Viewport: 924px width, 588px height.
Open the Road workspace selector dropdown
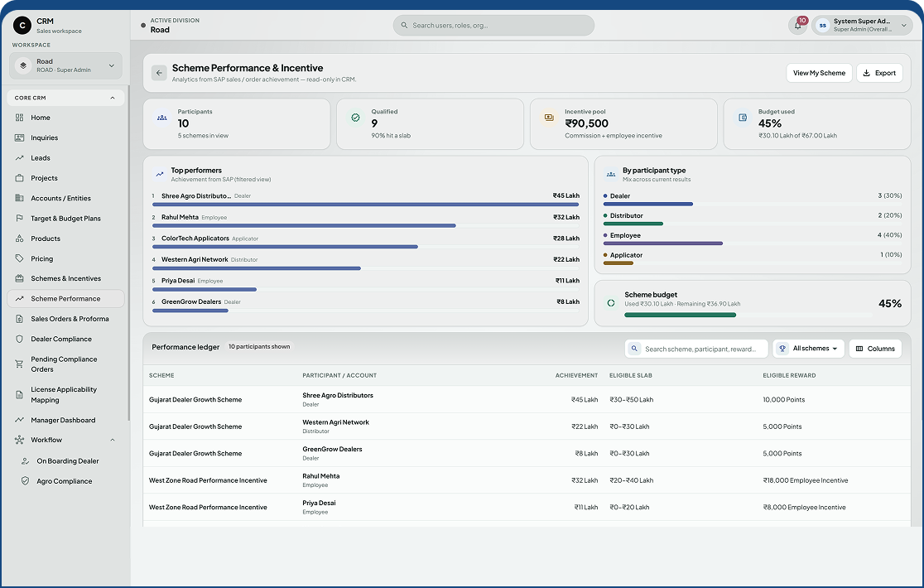pyautogui.click(x=65, y=65)
